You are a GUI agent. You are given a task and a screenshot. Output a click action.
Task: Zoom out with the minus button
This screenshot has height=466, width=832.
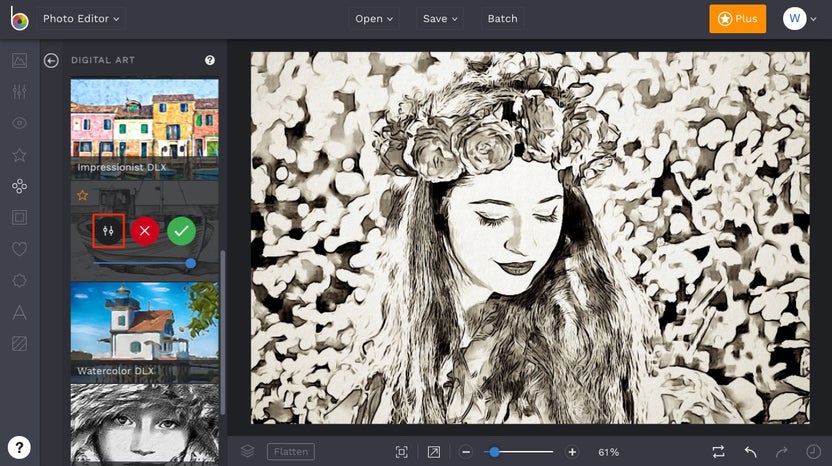466,452
